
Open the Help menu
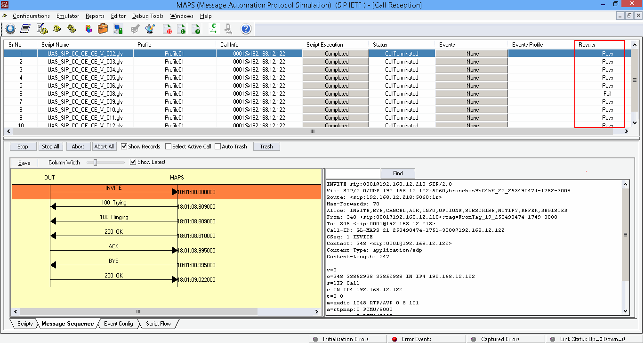click(206, 16)
